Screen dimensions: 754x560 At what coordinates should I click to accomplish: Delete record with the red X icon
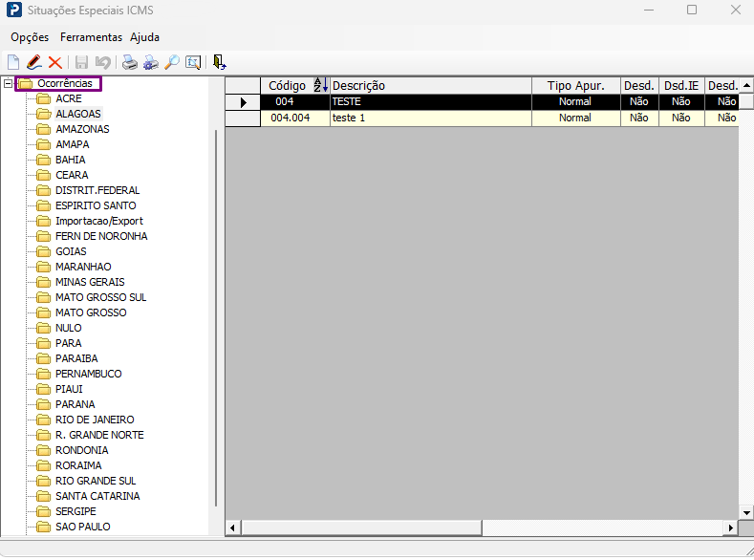click(55, 62)
